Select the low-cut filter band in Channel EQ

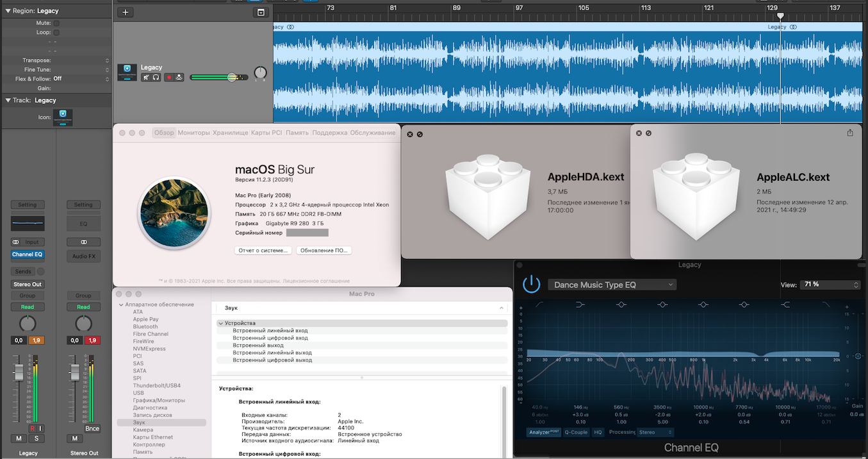(x=539, y=304)
